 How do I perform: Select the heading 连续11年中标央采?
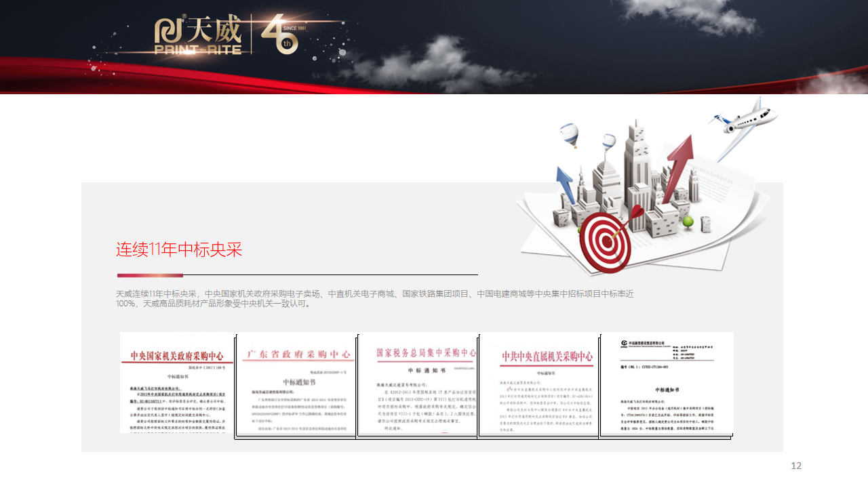click(x=179, y=249)
